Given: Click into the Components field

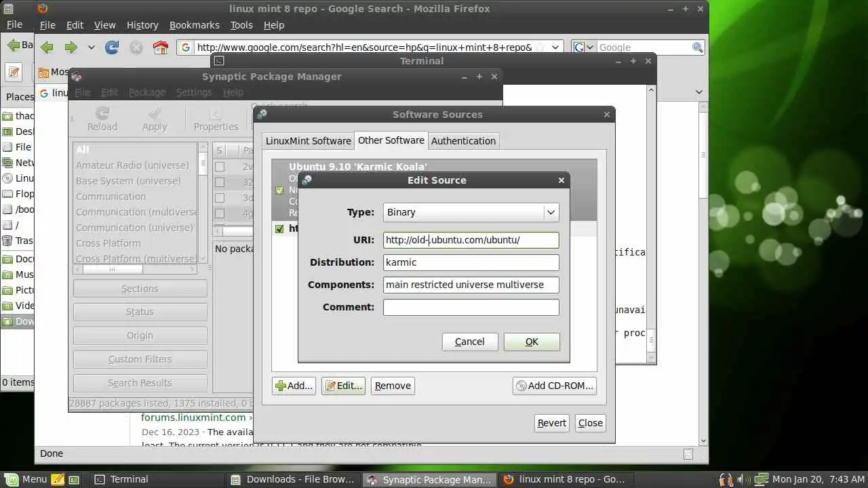Looking at the screenshot, I should coord(471,285).
